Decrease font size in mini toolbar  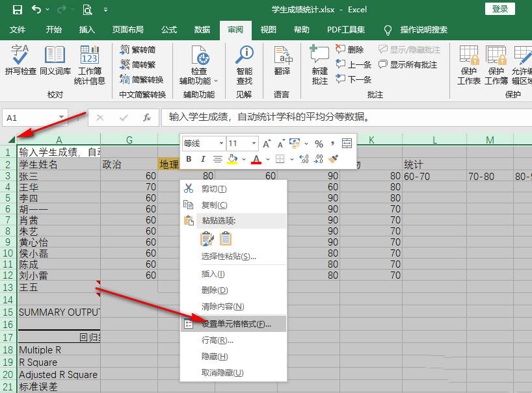pyautogui.click(x=281, y=144)
